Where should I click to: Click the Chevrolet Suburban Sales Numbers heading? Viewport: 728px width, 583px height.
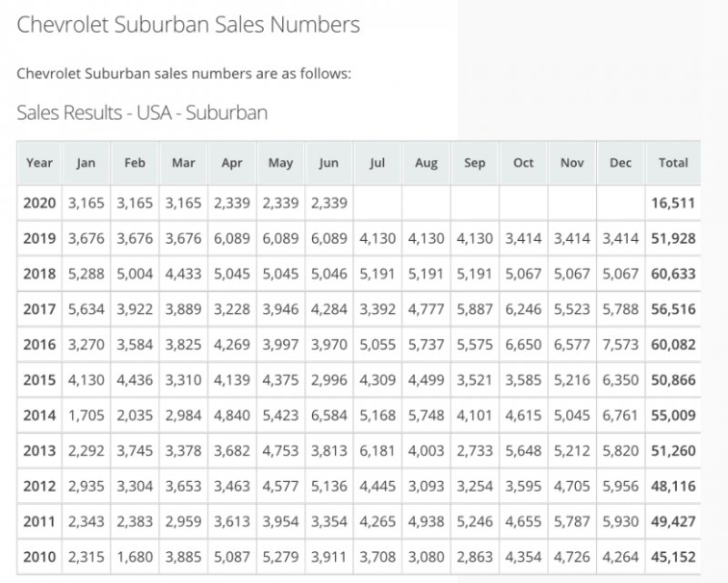coord(188,24)
